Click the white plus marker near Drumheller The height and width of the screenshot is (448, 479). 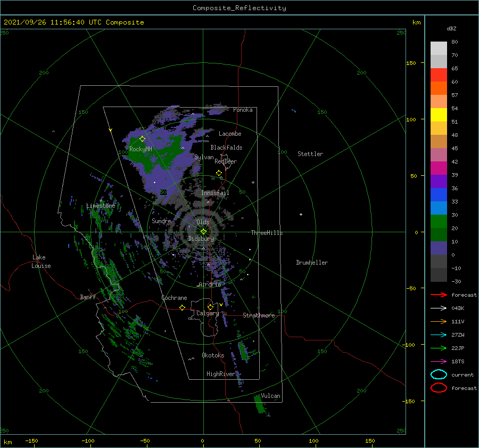301,214
